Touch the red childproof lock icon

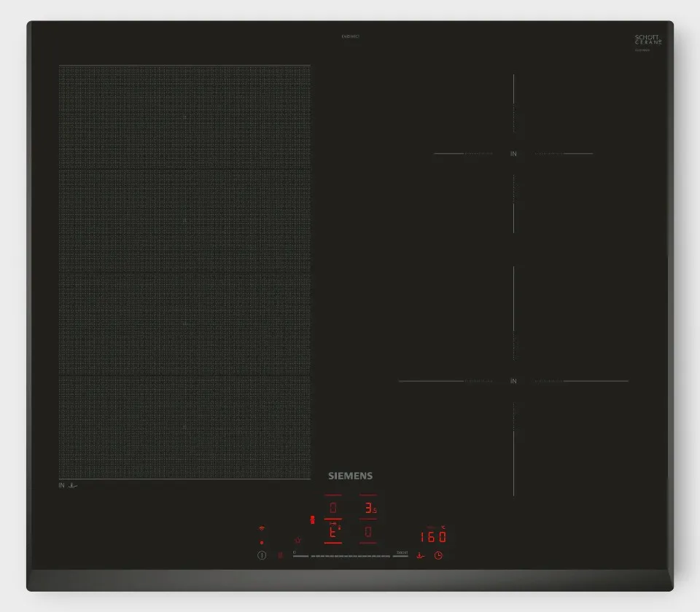(x=297, y=540)
